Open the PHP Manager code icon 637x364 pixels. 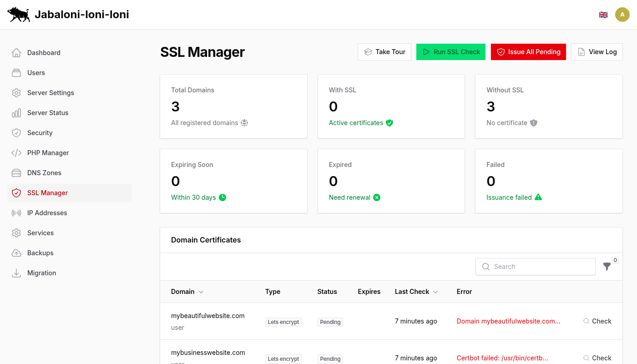pos(16,152)
